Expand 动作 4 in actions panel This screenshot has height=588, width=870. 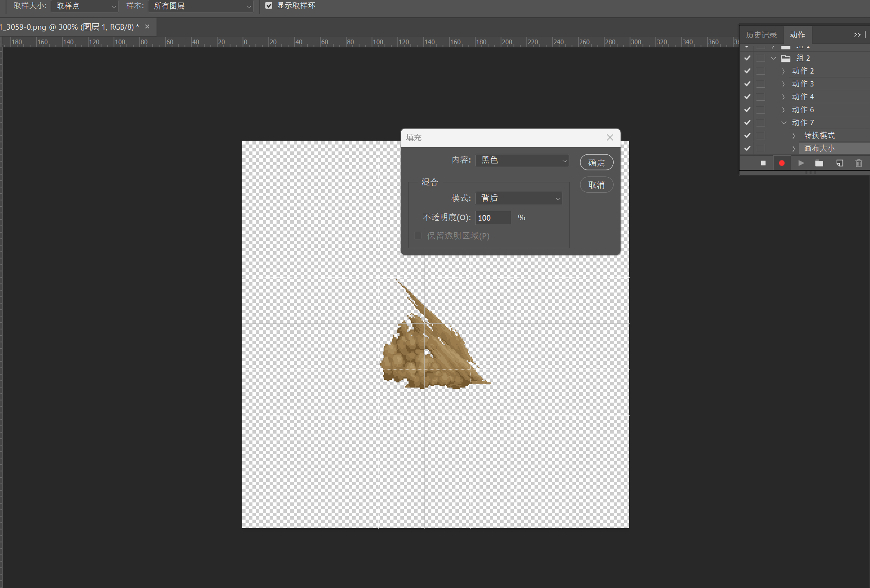click(x=783, y=97)
